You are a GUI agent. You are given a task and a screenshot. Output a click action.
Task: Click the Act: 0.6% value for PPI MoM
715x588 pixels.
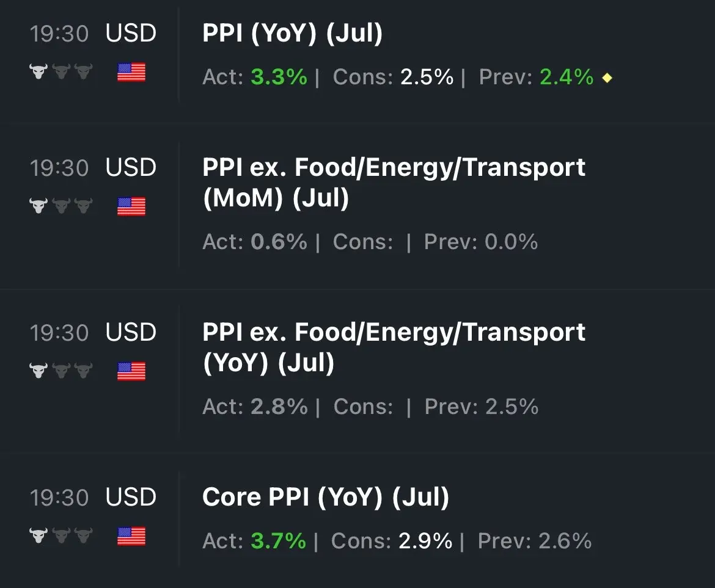coord(279,242)
